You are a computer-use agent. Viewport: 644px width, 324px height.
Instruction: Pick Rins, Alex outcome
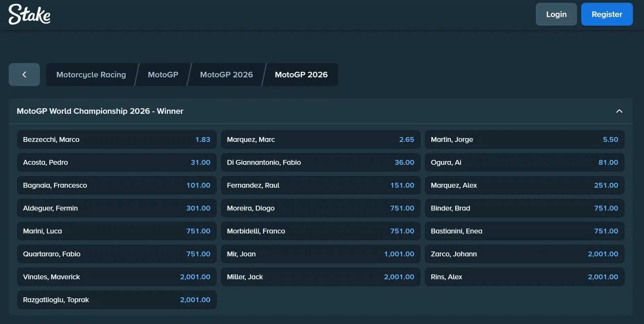coord(525,277)
